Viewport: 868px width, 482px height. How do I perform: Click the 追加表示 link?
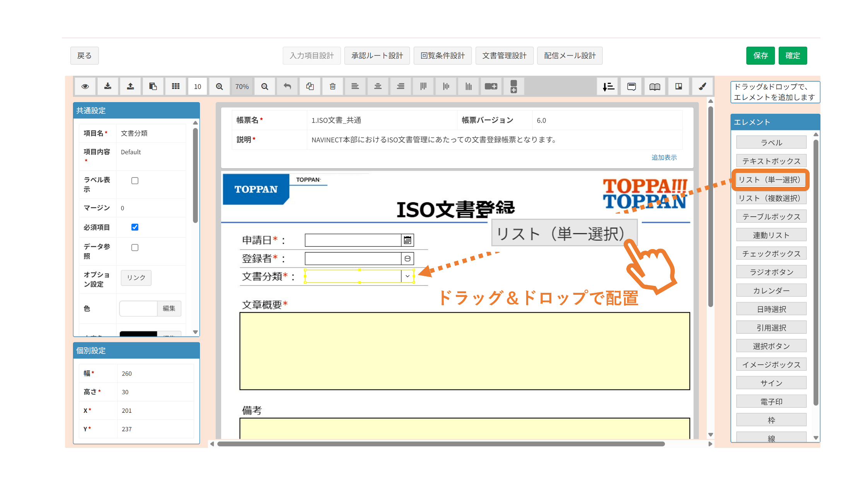pos(664,157)
